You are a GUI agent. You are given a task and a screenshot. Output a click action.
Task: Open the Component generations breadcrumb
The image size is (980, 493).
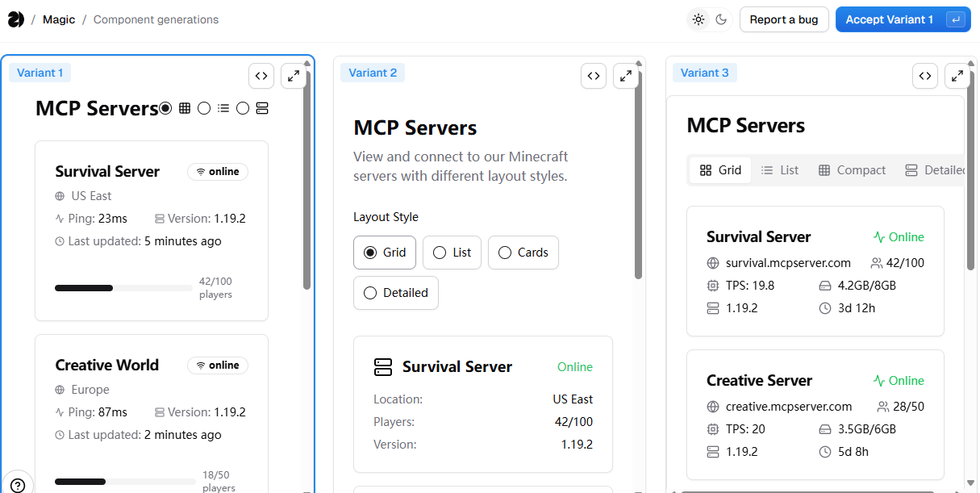point(156,19)
